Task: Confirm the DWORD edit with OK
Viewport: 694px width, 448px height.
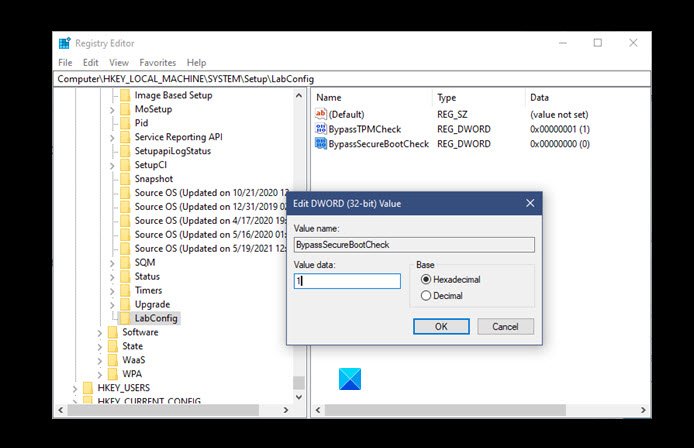Action: 441,327
